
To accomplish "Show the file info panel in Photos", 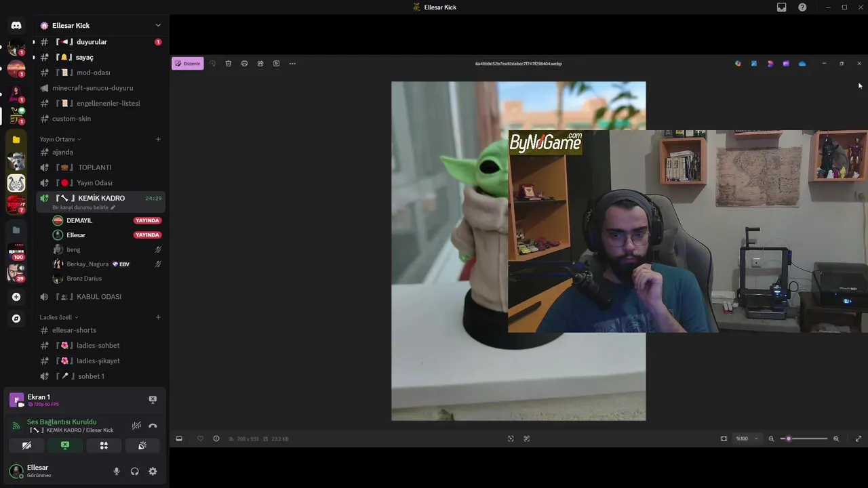I will pos(216,439).
